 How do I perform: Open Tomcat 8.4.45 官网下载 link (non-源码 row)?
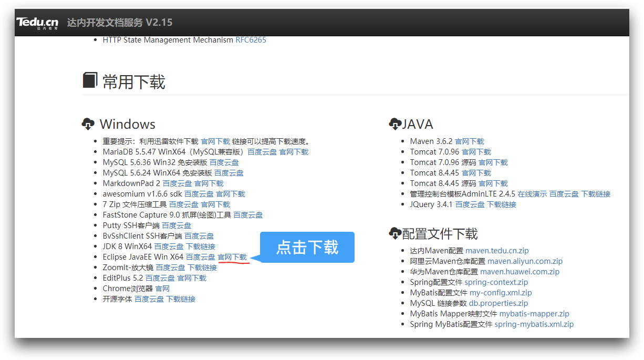coord(476,173)
